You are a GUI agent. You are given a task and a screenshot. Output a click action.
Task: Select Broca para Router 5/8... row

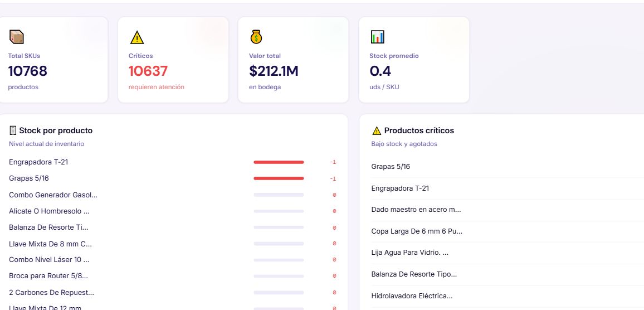[x=173, y=276]
